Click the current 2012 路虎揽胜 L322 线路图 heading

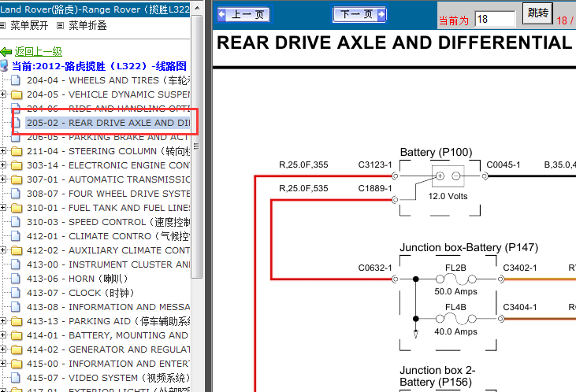98,66
